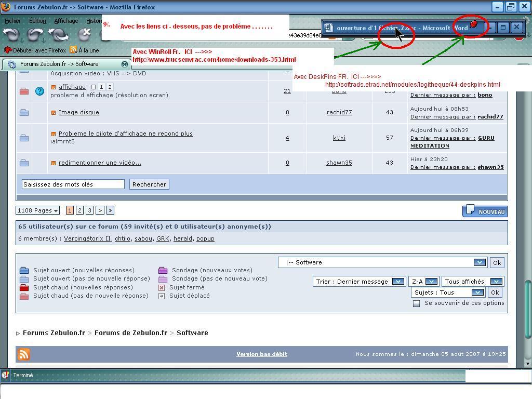Expand the 1108 Pages dropdown
The image size is (532, 399).
[x=38, y=210]
